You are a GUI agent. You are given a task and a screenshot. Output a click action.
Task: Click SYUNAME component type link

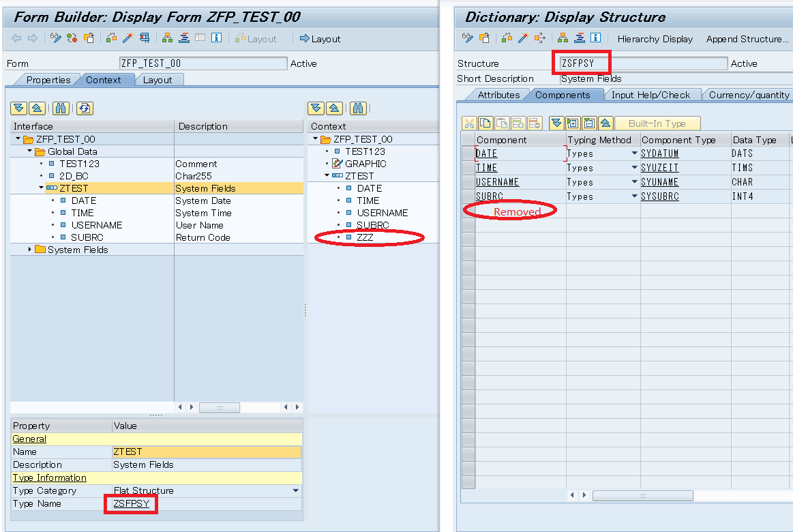click(x=659, y=182)
